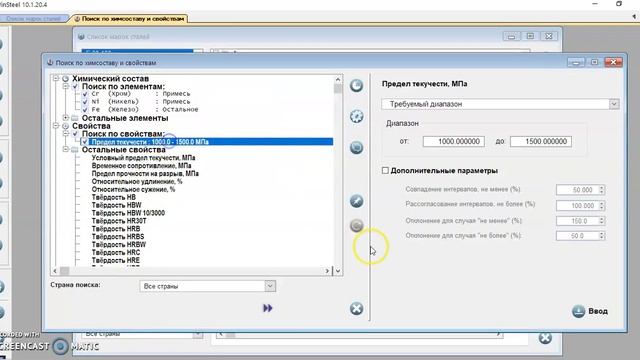The image size is (640, 360).
Task: Select Твёрдость HRBS property
Action: point(118,237)
